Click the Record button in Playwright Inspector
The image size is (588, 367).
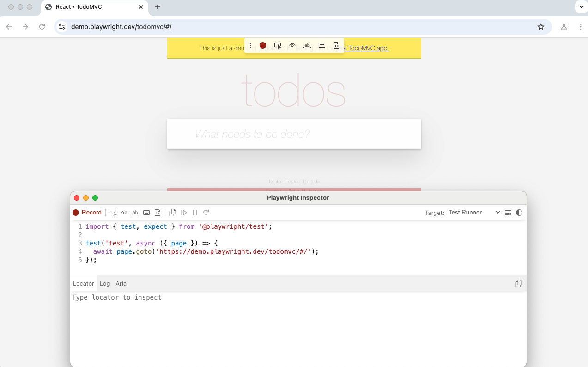click(x=87, y=213)
